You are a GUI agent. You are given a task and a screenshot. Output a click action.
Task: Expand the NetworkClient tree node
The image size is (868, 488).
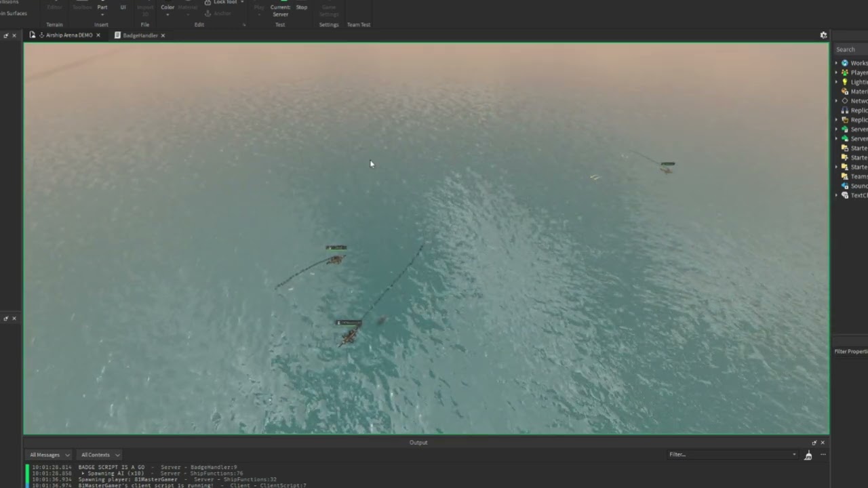[x=836, y=101]
